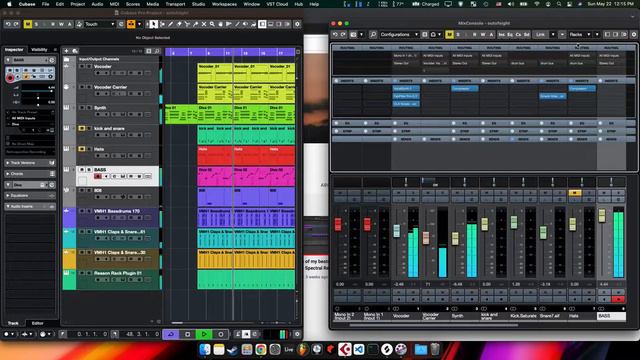Expand the Chords section in Inspector
The height and width of the screenshot is (360, 640).
pos(30,174)
